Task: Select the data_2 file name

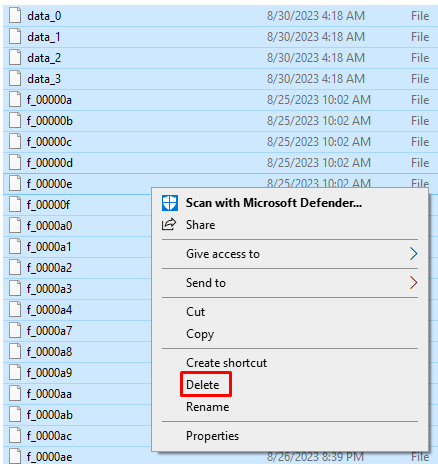Action: point(44,58)
